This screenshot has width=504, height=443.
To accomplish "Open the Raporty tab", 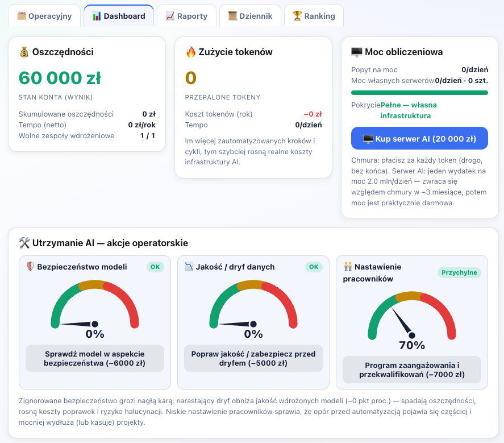I will (x=186, y=15).
